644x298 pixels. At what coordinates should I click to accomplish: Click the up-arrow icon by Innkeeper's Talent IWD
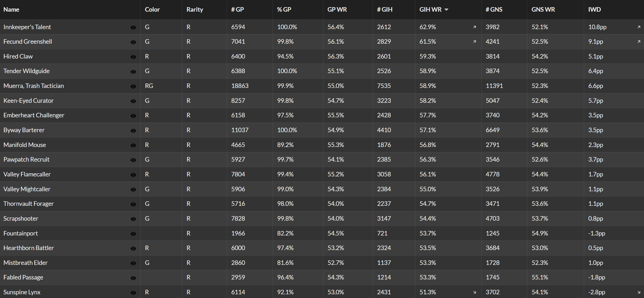click(639, 27)
